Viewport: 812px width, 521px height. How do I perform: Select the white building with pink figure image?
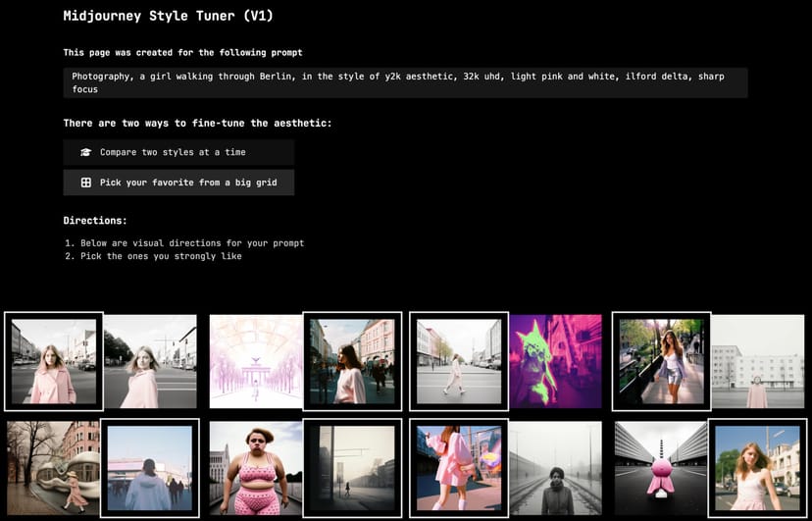pos(757,361)
